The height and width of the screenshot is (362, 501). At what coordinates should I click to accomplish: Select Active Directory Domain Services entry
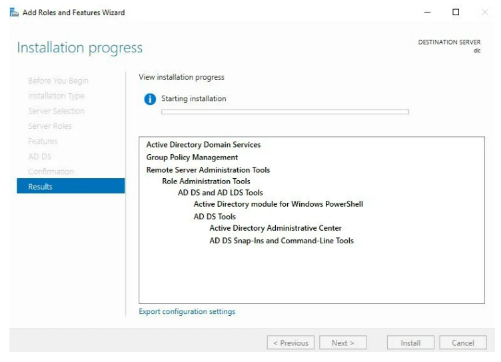pyautogui.click(x=203, y=145)
